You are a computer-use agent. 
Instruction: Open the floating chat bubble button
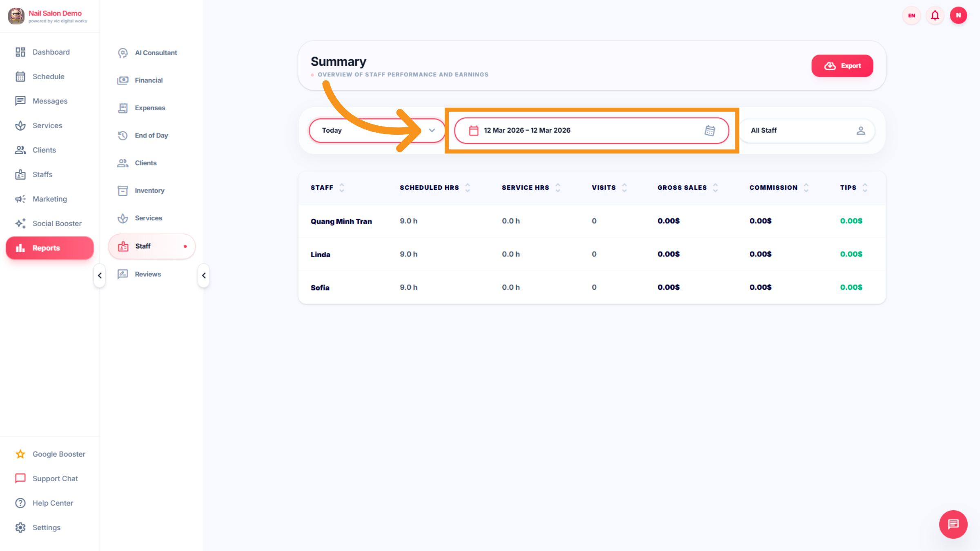(953, 524)
